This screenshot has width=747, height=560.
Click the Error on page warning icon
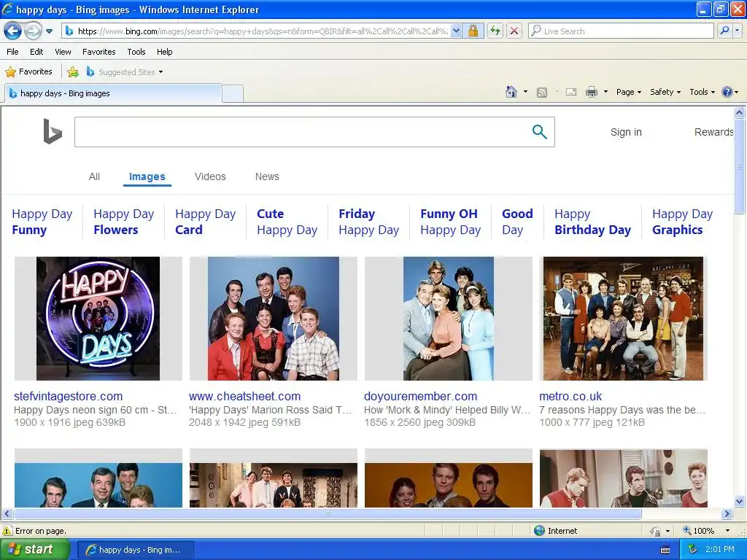tap(7, 531)
